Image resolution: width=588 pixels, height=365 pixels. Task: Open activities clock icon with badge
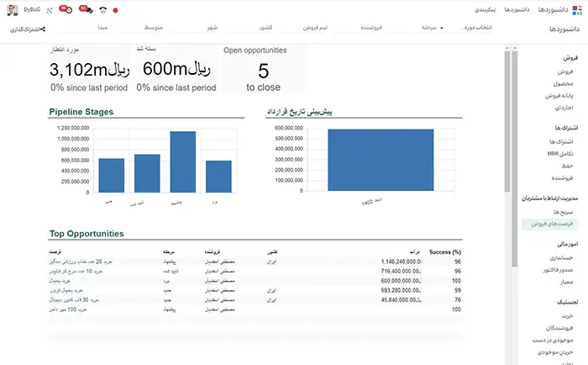[66, 9]
